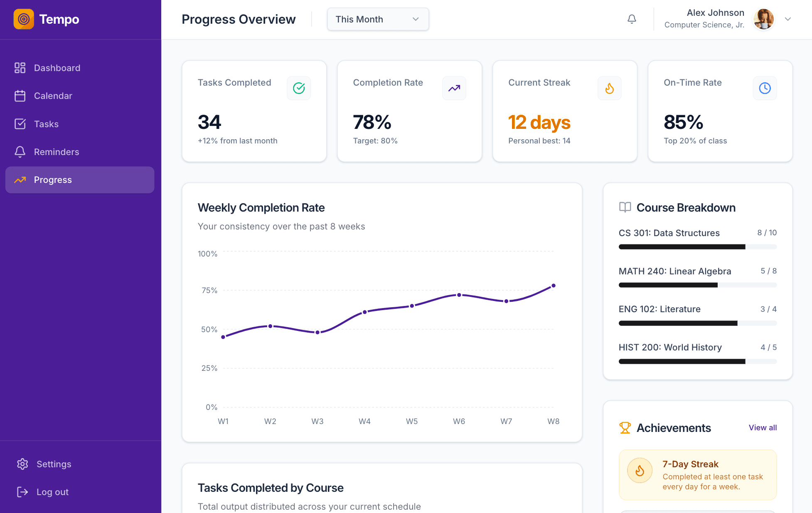Click the flame icon in Current Streak
Viewport: 812px width, 513px height.
pyautogui.click(x=609, y=88)
